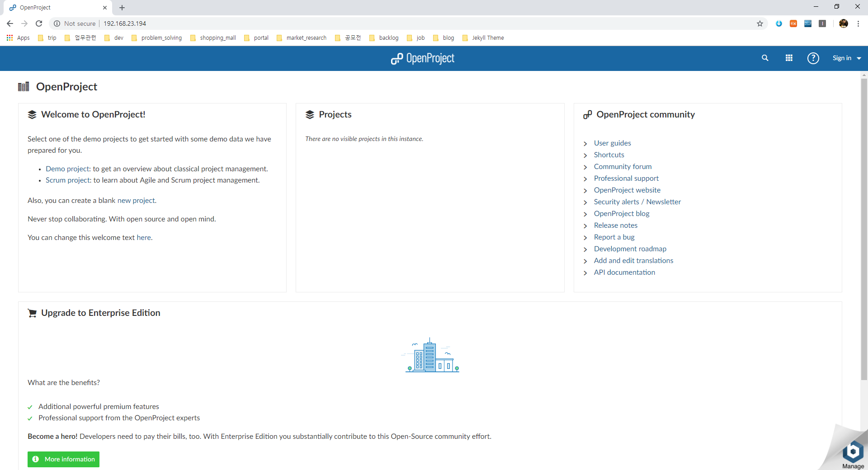868x470 pixels.
Task: Click the dark extension icon near profile
Action: pyautogui.click(x=822, y=23)
